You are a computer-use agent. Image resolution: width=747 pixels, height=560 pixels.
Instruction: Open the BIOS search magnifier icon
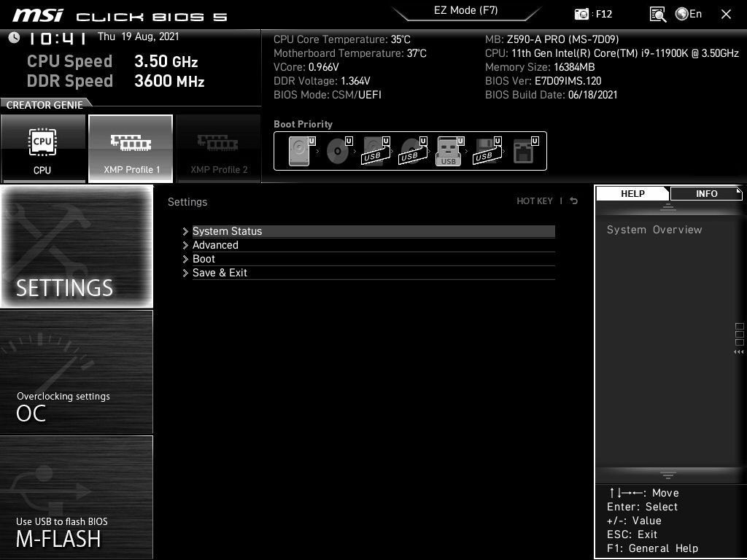click(x=658, y=15)
